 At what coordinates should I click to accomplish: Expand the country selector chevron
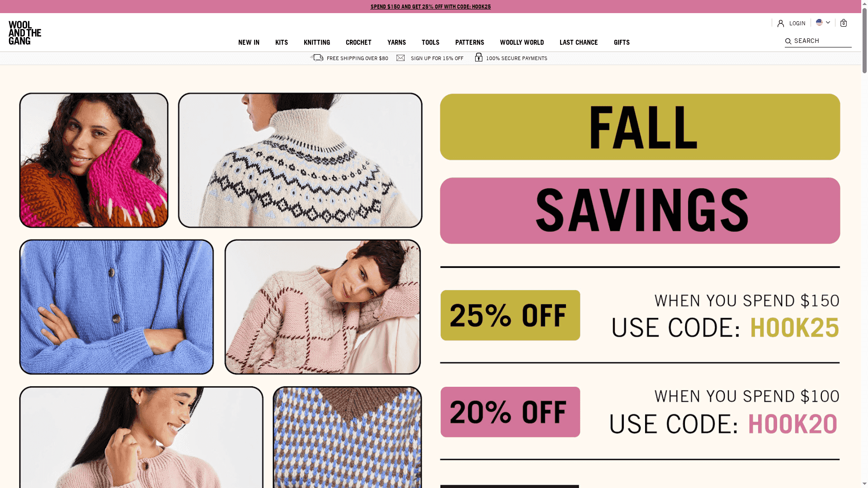pos(828,22)
